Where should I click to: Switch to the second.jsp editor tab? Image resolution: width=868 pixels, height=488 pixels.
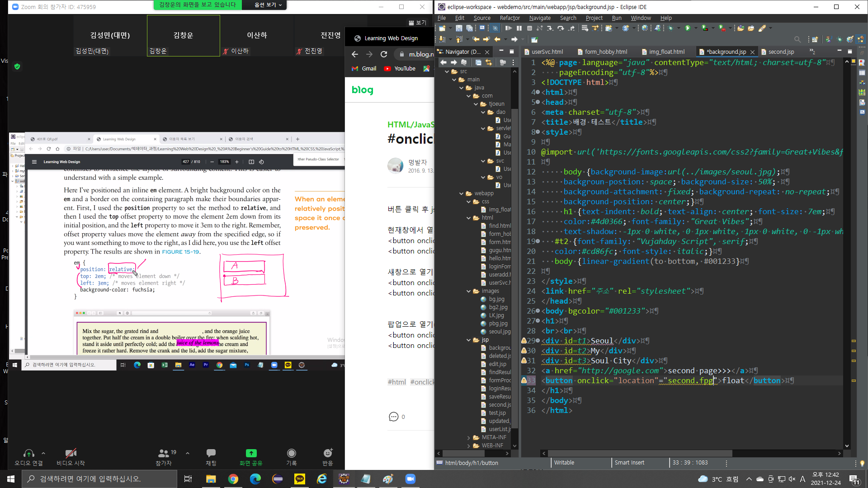[781, 52]
